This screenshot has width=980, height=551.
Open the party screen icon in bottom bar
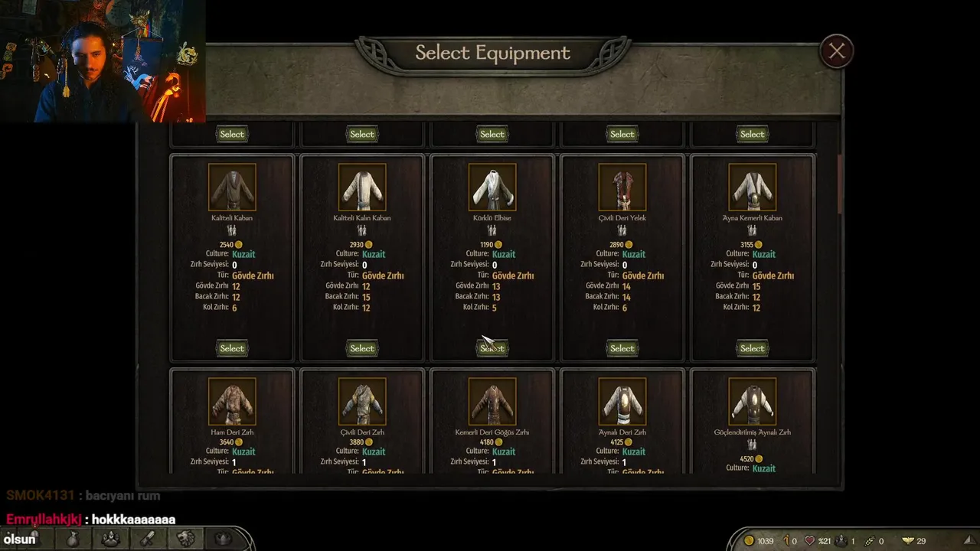[x=110, y=540]
